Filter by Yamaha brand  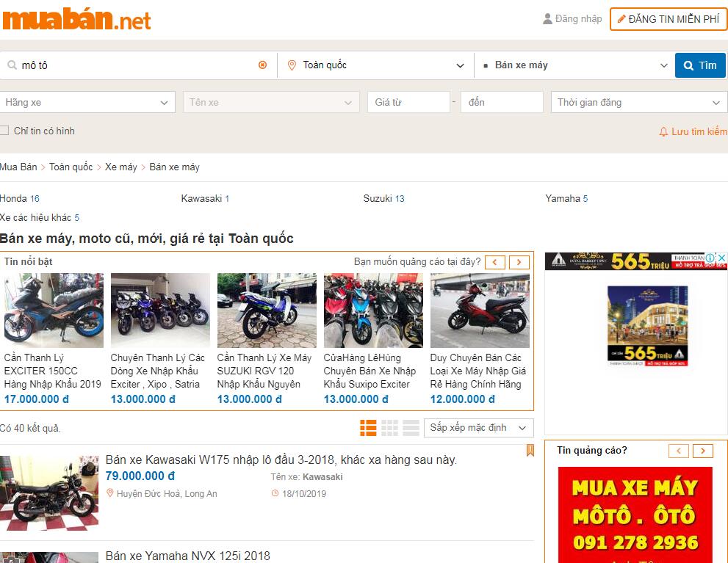[x=566, y=198]
